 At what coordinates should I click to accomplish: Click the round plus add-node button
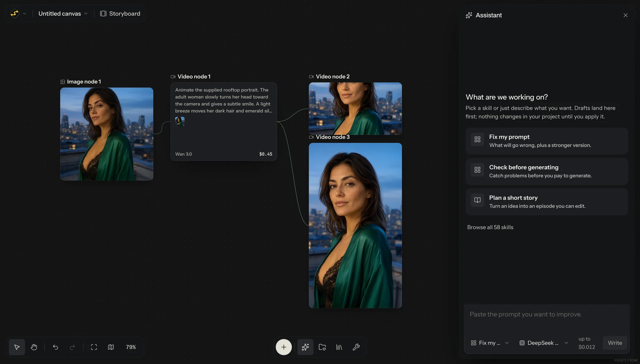(x=284, y=347)
